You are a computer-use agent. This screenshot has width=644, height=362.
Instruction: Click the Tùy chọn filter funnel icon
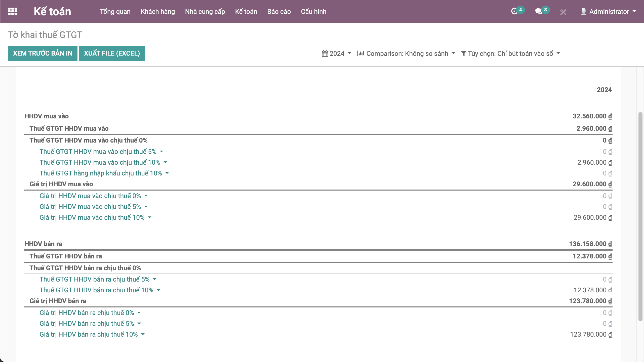[464, 54]
